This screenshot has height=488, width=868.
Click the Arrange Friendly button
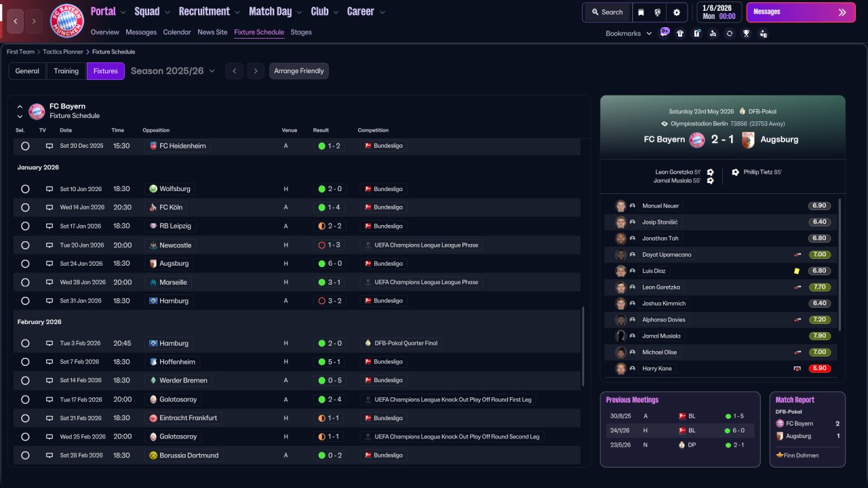point(299,71)
